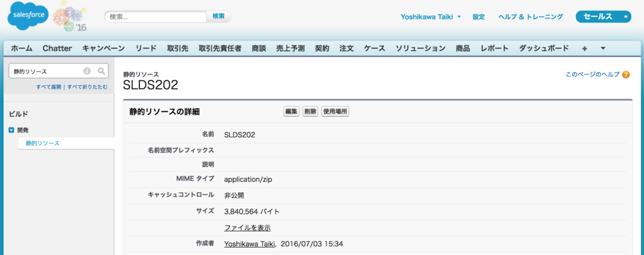Click the SLDS202 name field value

point(240,134)
